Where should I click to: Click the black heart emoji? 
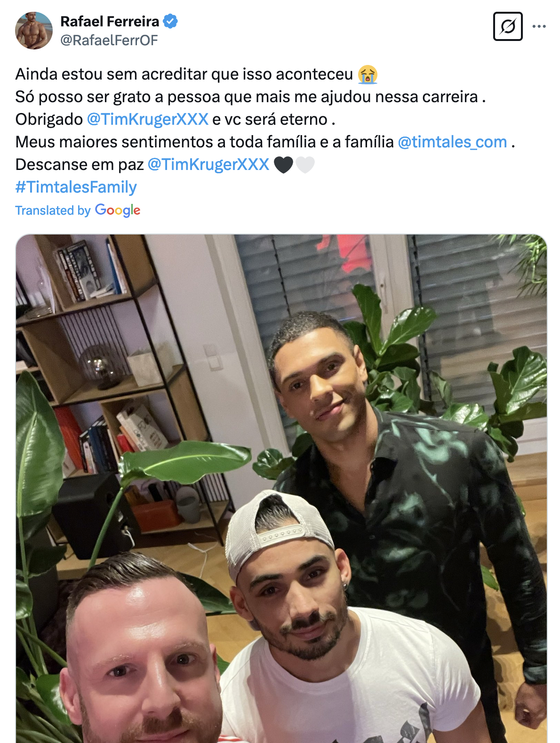[x=283, y=165]
